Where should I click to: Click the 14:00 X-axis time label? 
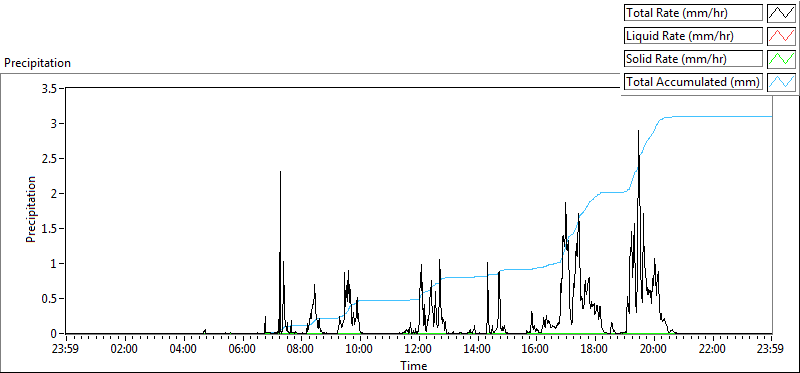pyautogui.click(x=478, y=350)
